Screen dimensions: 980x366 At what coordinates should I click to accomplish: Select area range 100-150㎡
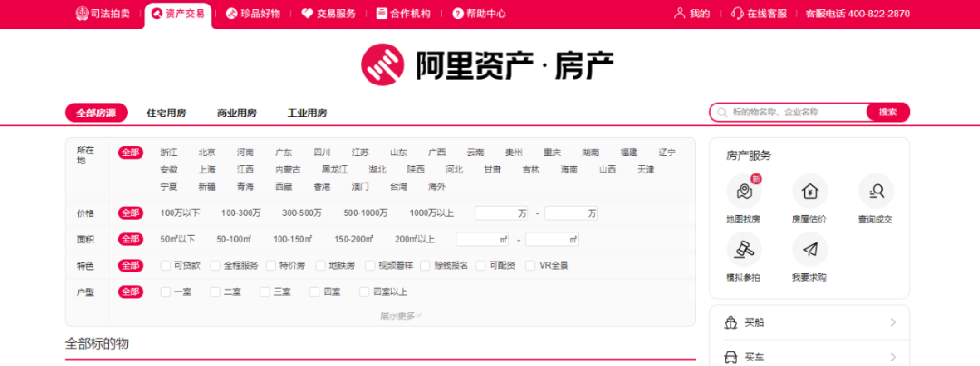pos(292,240)
